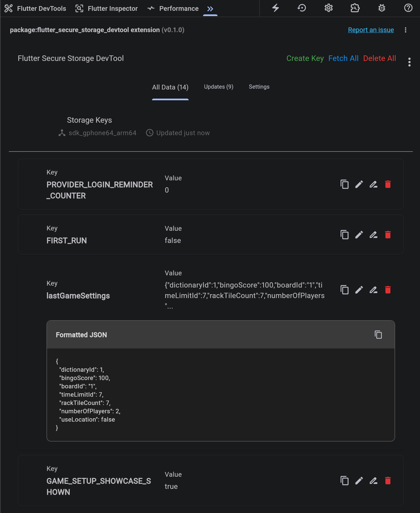
Task: Expand the overflow tabs double-chevron
Action: [210, 9]
